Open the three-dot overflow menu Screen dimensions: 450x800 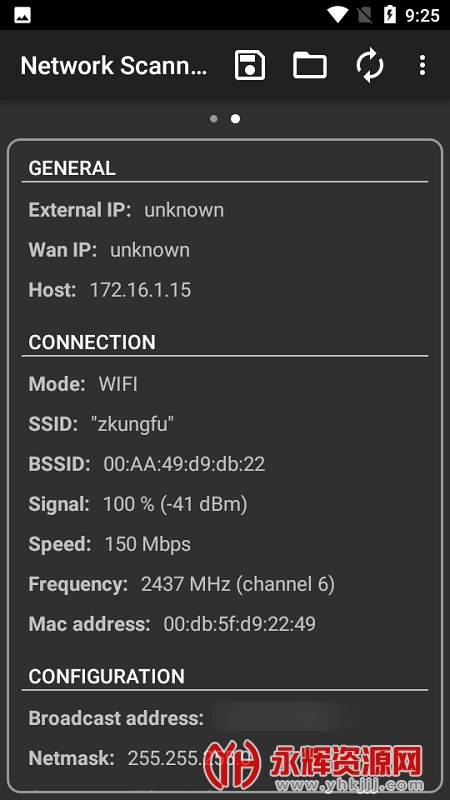tap(422, 65)
